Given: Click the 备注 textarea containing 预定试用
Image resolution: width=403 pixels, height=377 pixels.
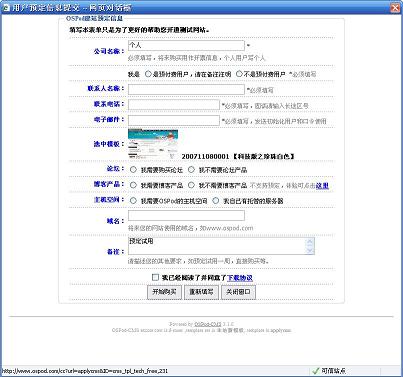Looking at the screenshot, I should tap(221, 246).
